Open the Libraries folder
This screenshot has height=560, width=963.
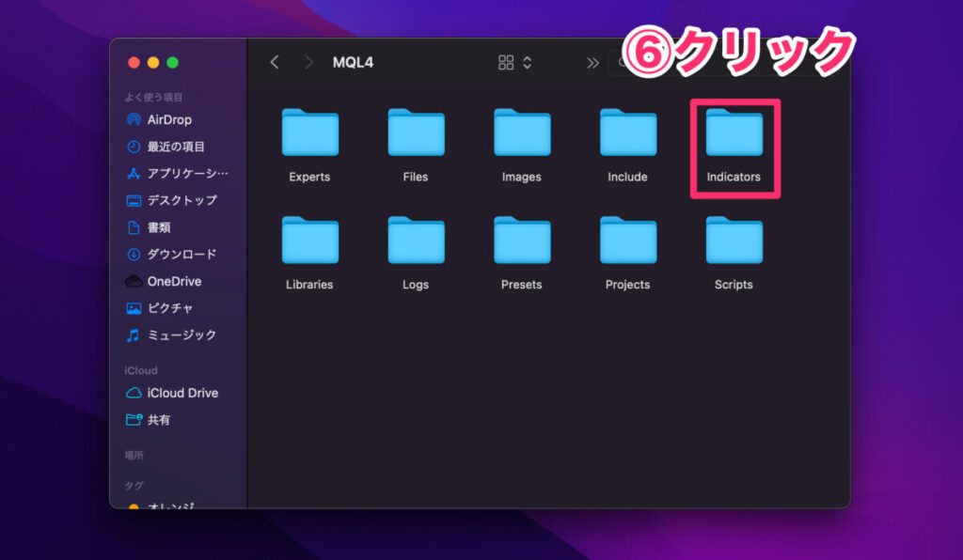click(309, 241)
